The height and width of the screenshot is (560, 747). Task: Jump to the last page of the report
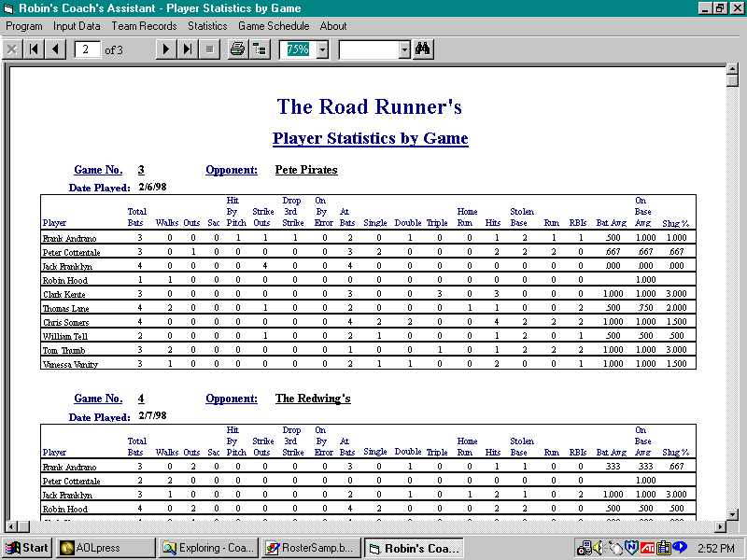click(188, 49)
